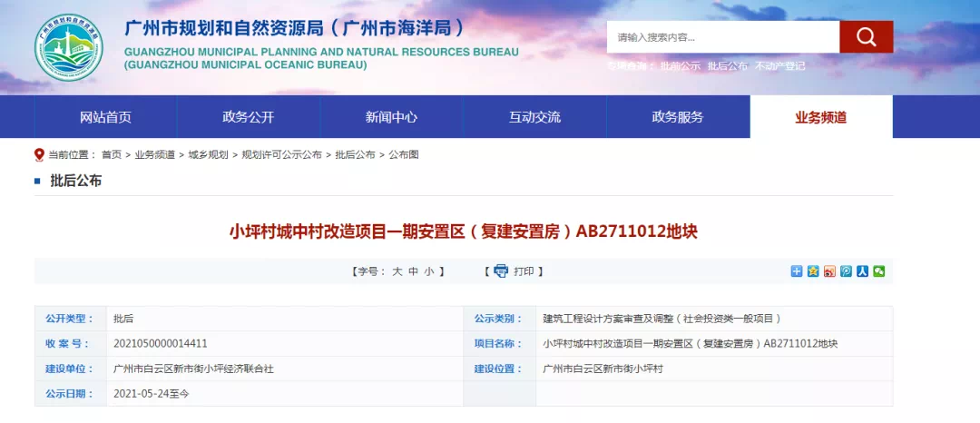This screenshot has height=423, width=980.
Task: Share to Renren icon
Action: point(861,271)
